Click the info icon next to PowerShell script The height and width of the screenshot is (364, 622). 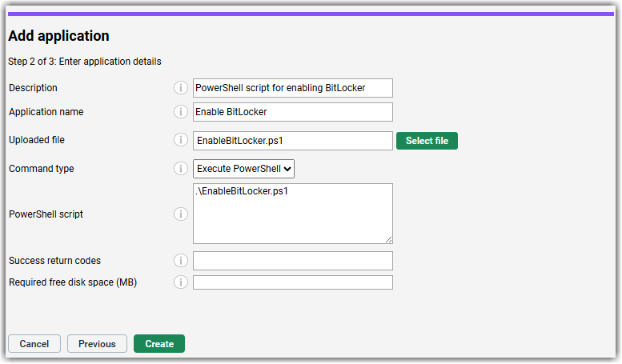coord(181,214)
